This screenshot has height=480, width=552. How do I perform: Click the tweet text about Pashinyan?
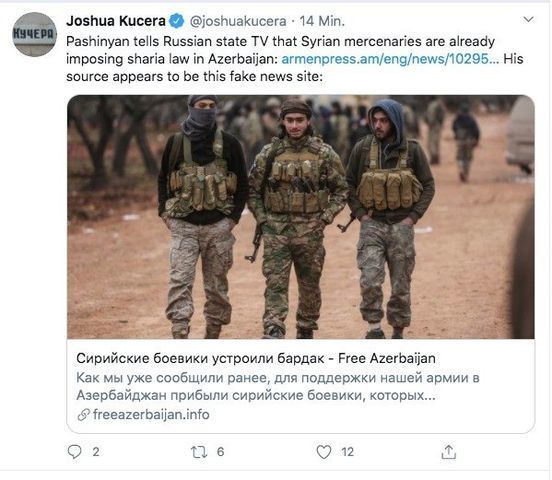[x=295, y=59]
